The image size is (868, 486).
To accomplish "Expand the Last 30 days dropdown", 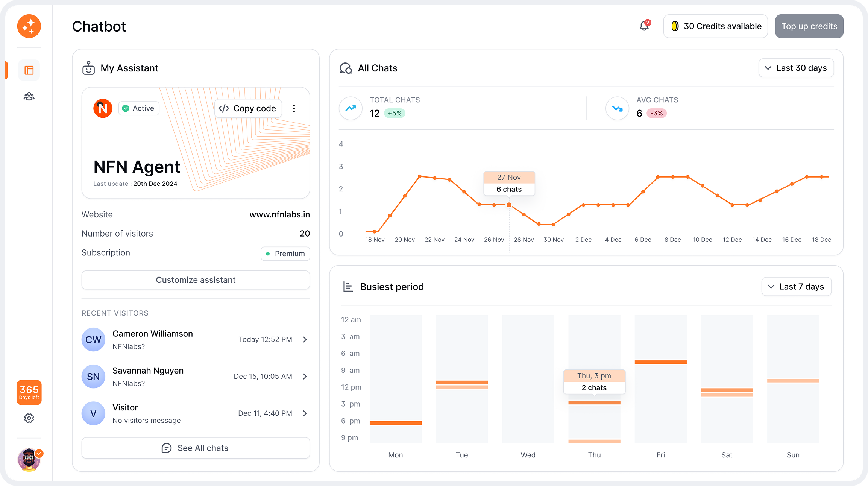I will click(796, 68).
